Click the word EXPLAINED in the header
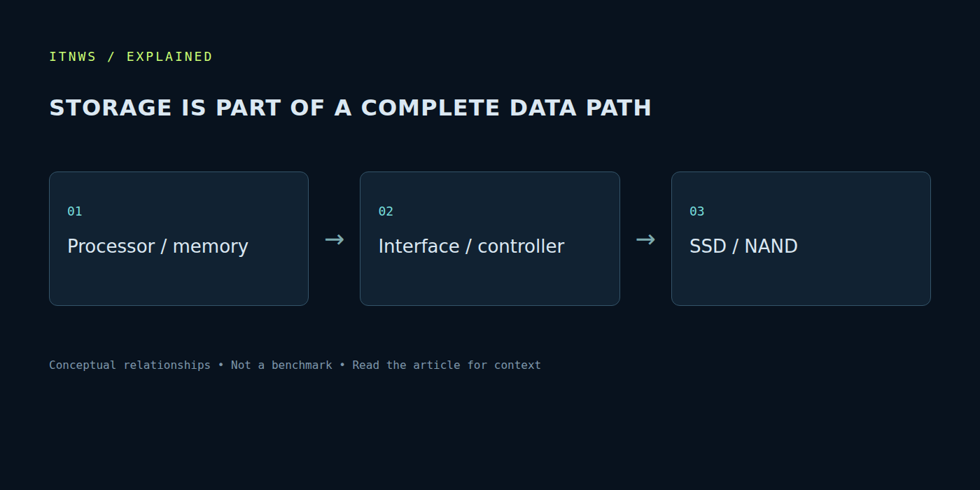This screenshot has height=490, width=980. pyautogui.click(x=169, y=57)
